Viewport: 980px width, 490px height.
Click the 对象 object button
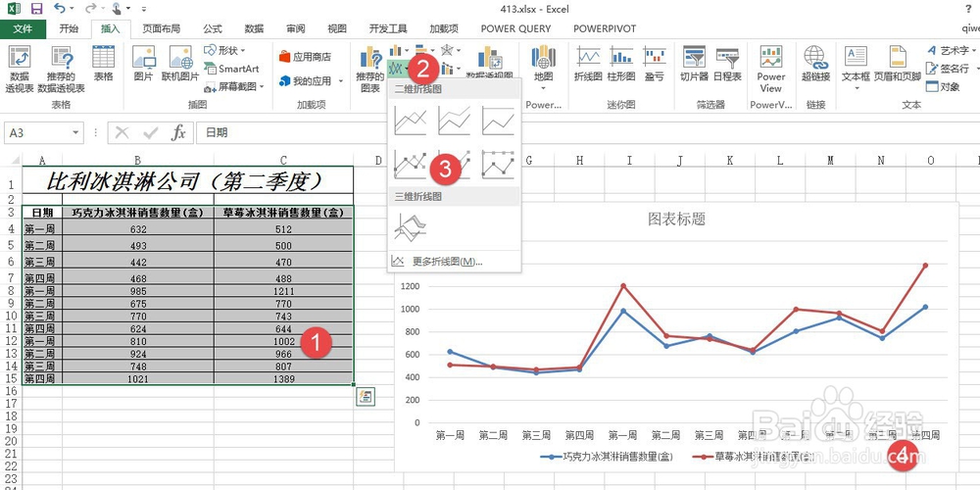pyautogui.click(x=943, y=87)
